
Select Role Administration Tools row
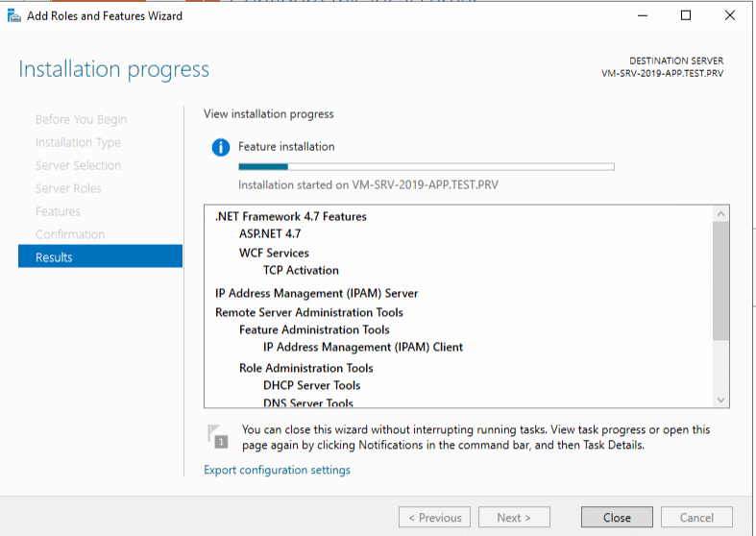coord(306,368)
